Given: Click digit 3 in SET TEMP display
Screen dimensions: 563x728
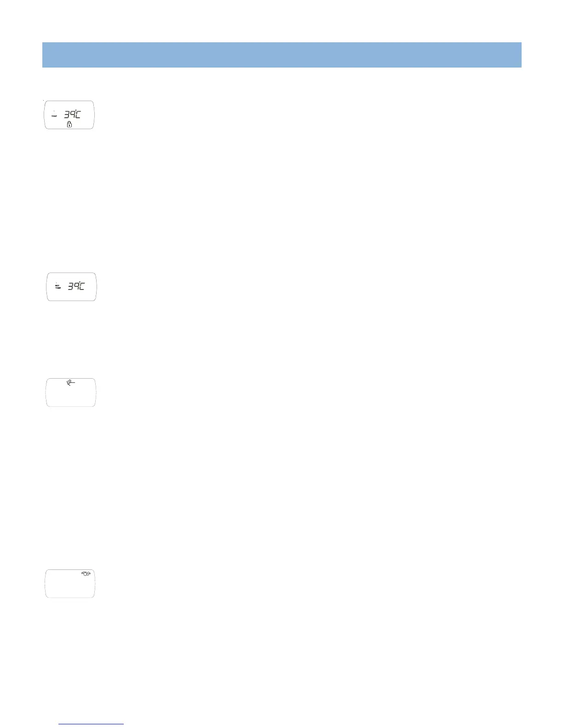Looking at the screenshot, I should [71, 286].
